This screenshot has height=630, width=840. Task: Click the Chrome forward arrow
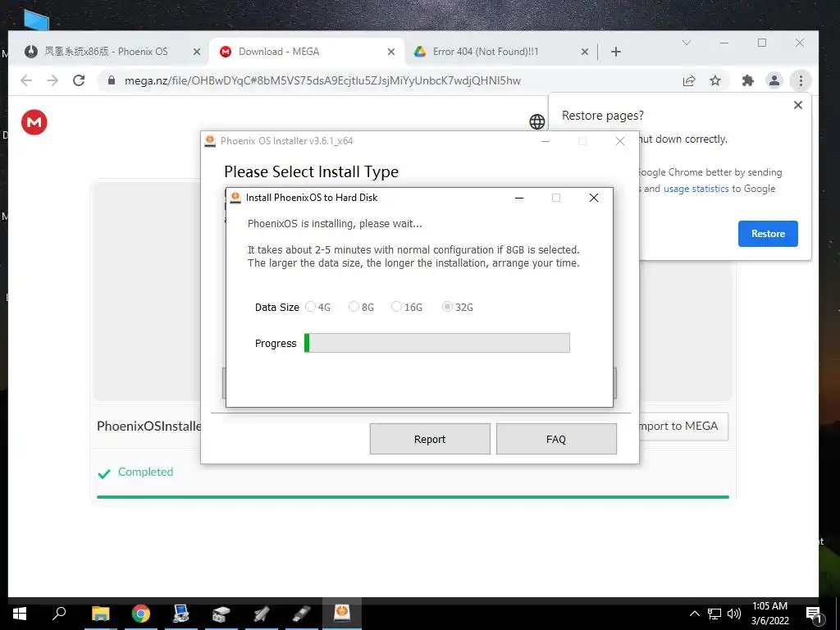52,80
